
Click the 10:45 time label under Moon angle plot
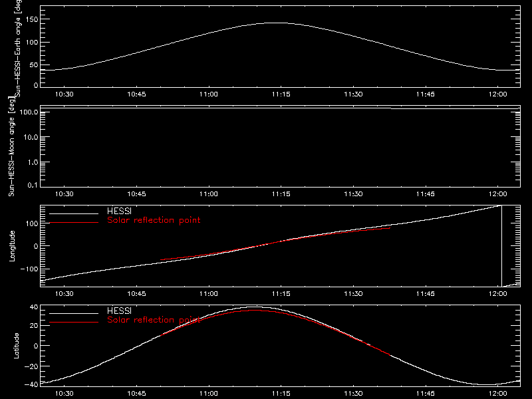click(136, 194)
